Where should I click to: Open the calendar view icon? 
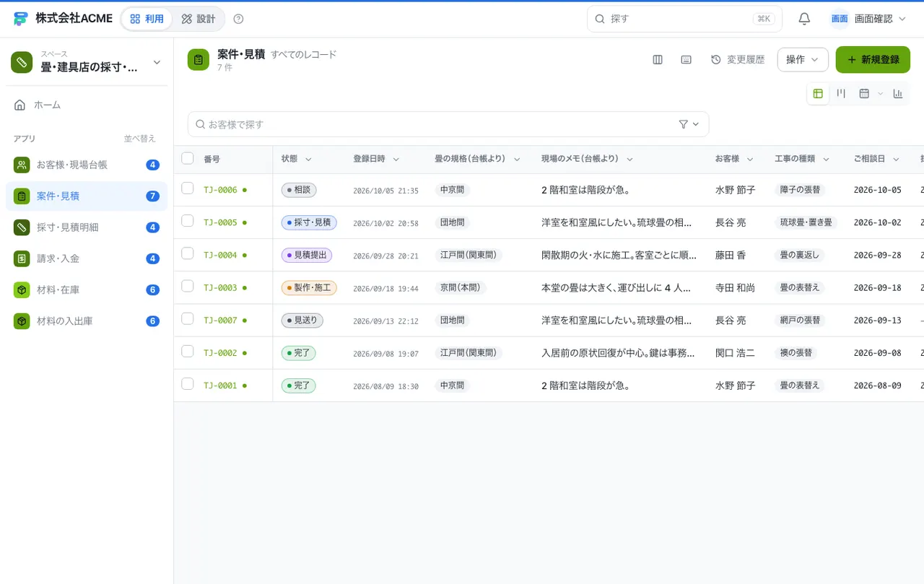pyautogui.click(x=864, y=93)
